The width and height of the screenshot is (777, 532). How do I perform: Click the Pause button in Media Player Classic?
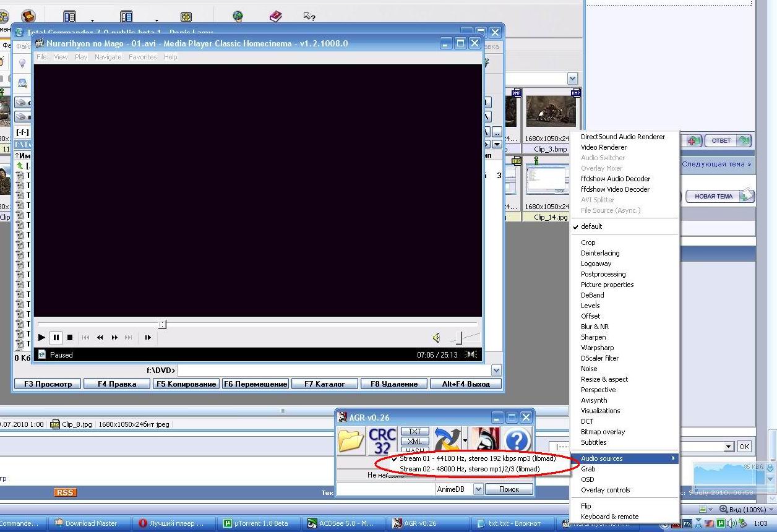click(56, 337)
